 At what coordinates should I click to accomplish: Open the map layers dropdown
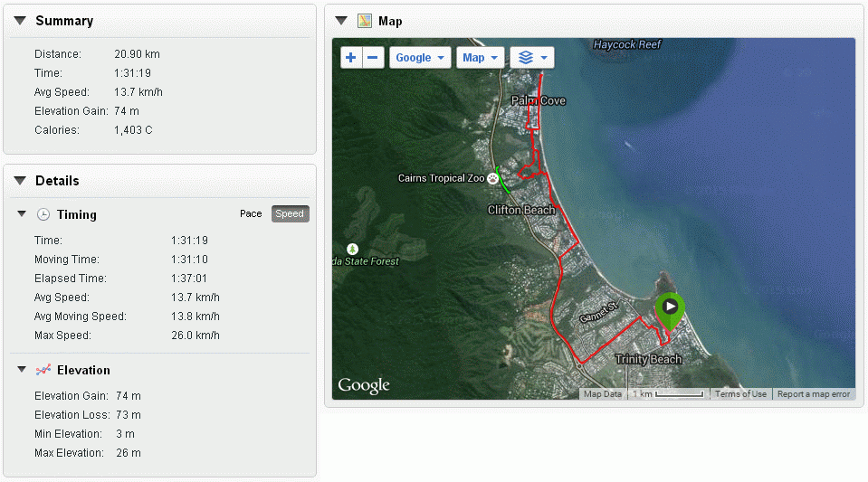[532, 58]
